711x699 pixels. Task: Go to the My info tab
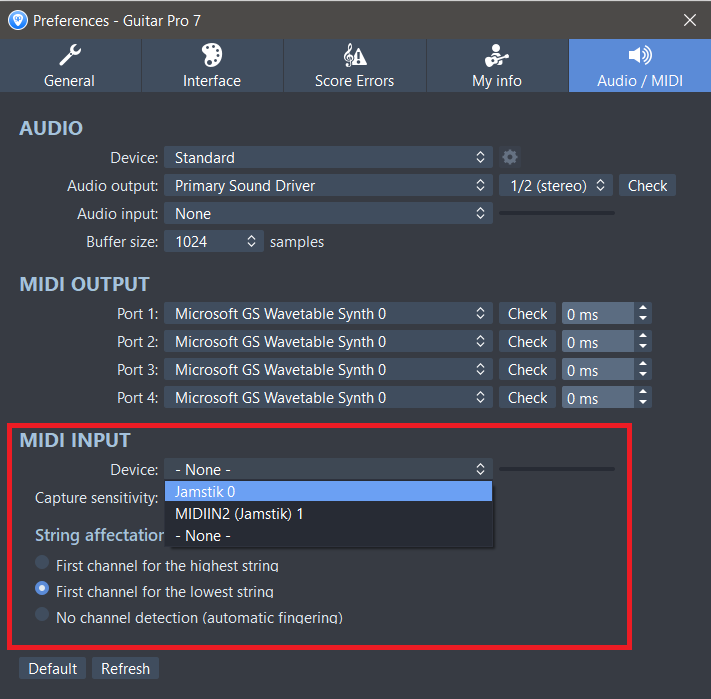497,66
